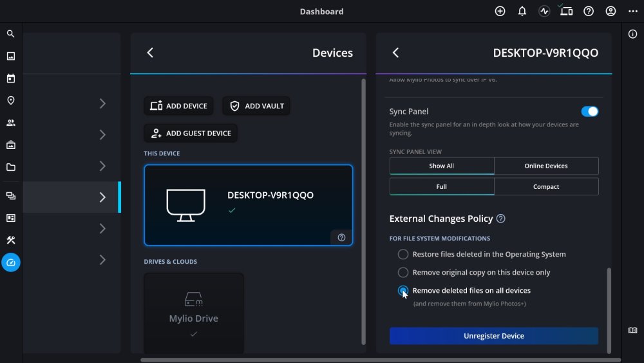Click the DRIVES & CLOUDS section label
This screenshot has height=363, width=644.
[171, 262]
